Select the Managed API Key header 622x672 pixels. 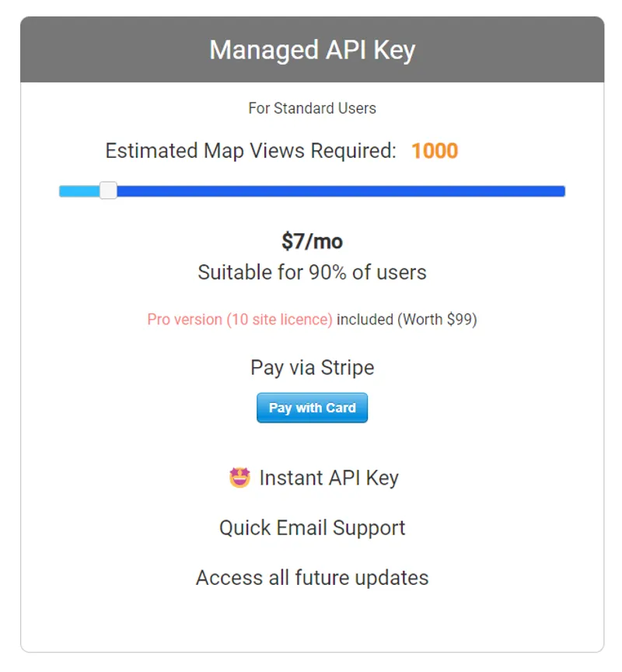pyautogui.click(x=311, y=49)
